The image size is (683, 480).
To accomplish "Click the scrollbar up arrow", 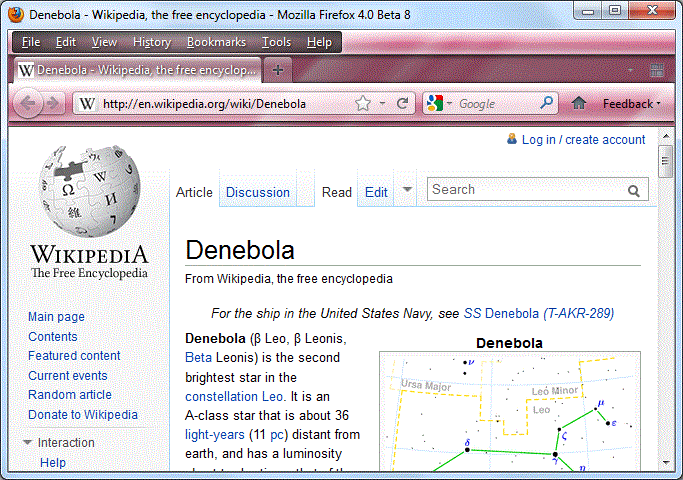I will coord(666,136).
